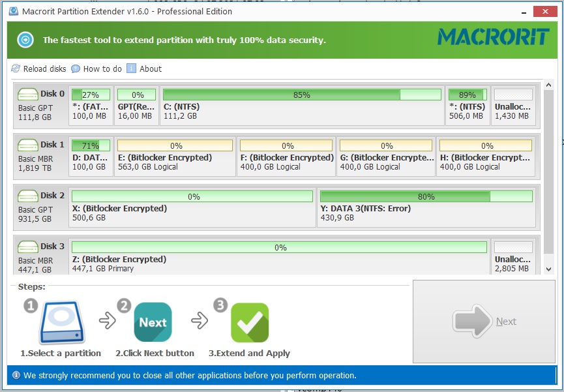Select the Y: DATA 3 NTFS partition
The image size is (564, 392).
click(x=426, y=207)
